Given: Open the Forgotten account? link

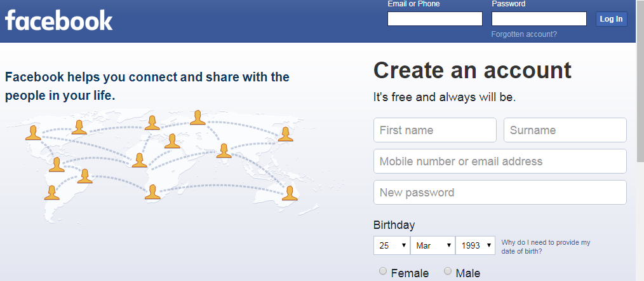Looking at the screenshot, I should [524, 34].
